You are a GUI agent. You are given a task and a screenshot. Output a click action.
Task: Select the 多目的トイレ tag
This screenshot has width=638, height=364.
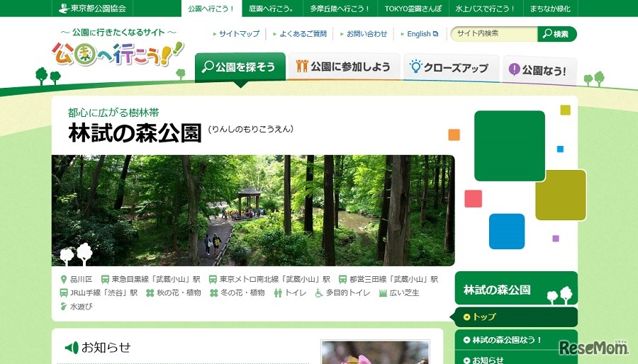[348, 293]
